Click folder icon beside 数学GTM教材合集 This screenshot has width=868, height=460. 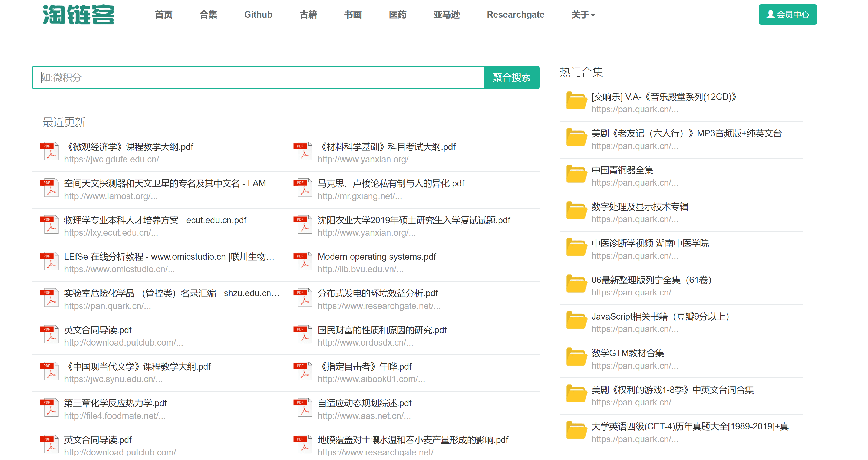[x=576, y=357]
